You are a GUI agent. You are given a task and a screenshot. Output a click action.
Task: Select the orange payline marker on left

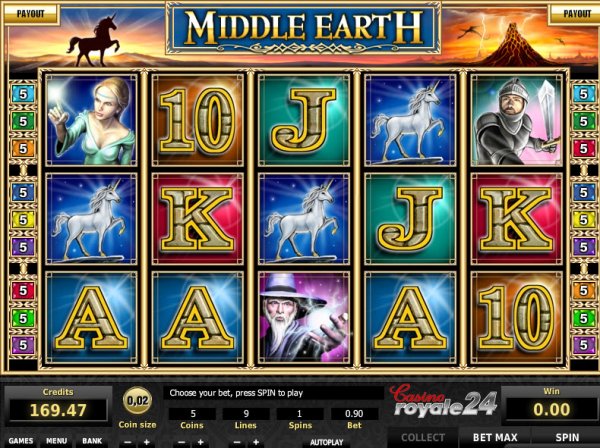pyautogui.click(x=23, y=148)
